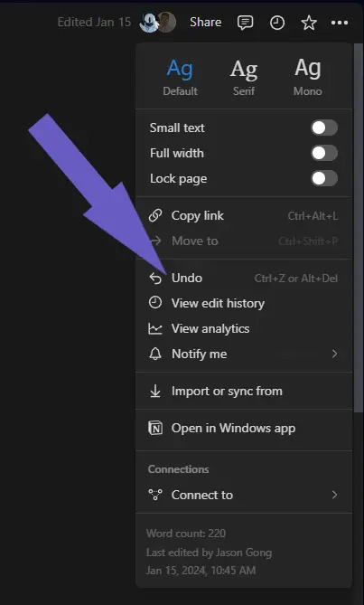
Task: Click the nodes icon beside Connect to
Action: tap(155, 495)
